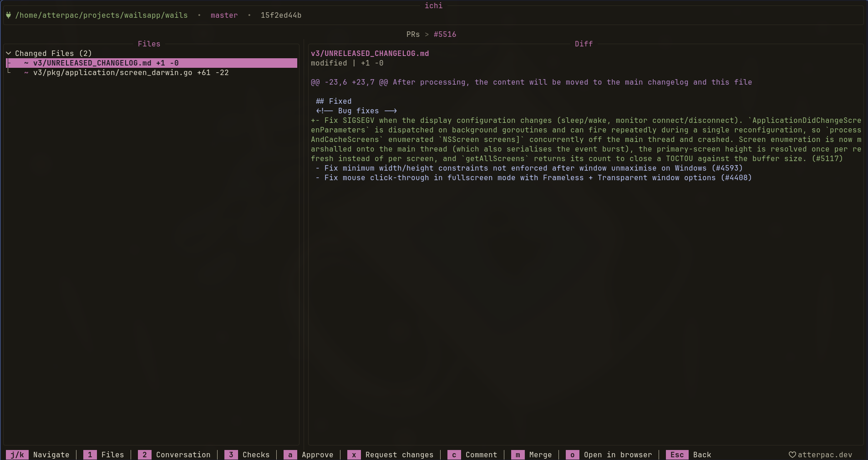Approve the pull request label

point(317,455)
